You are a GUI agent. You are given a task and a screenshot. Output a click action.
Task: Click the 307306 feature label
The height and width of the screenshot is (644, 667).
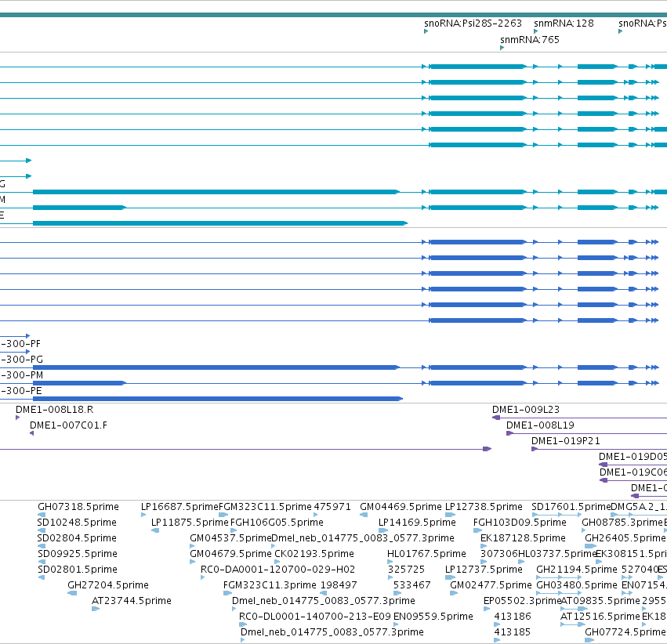click(x=499, y=555)
